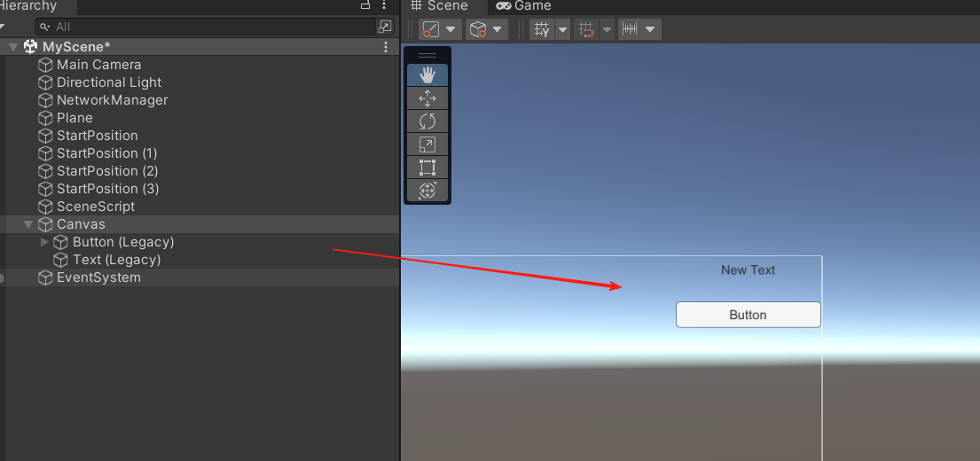Click the Main Camera cube icon
Image resolution: width=980 pixels, height=461 pixels.
point(45,65)
